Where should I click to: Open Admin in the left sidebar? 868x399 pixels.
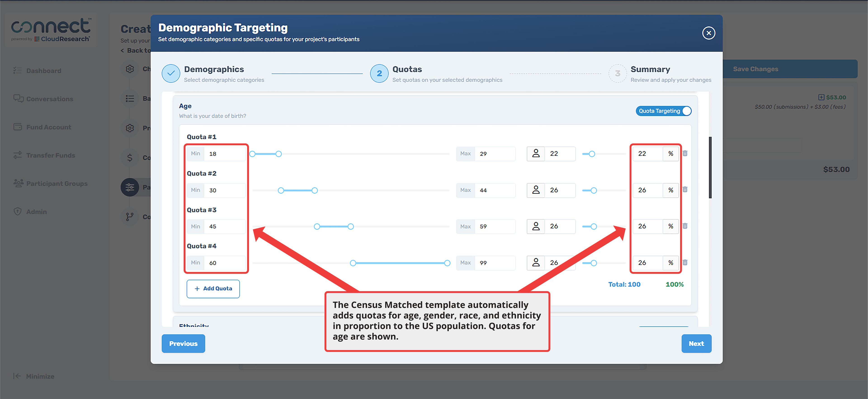(x=30, y=212)
